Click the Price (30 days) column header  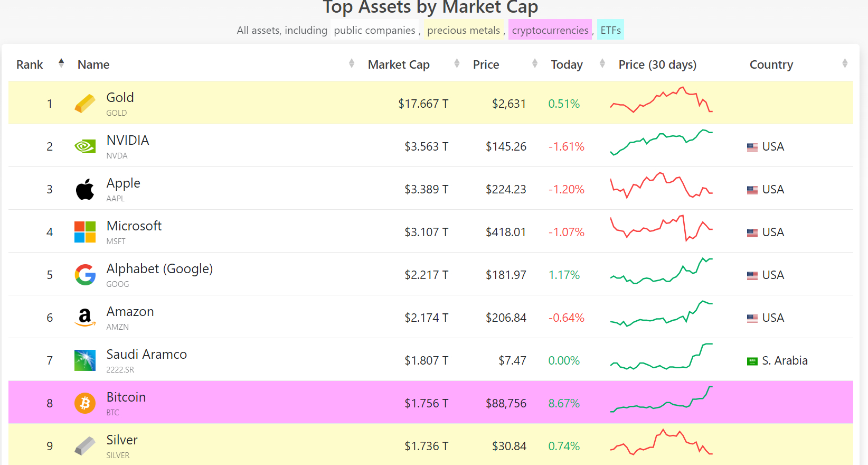pyautogui.click(x=657, y=64)
